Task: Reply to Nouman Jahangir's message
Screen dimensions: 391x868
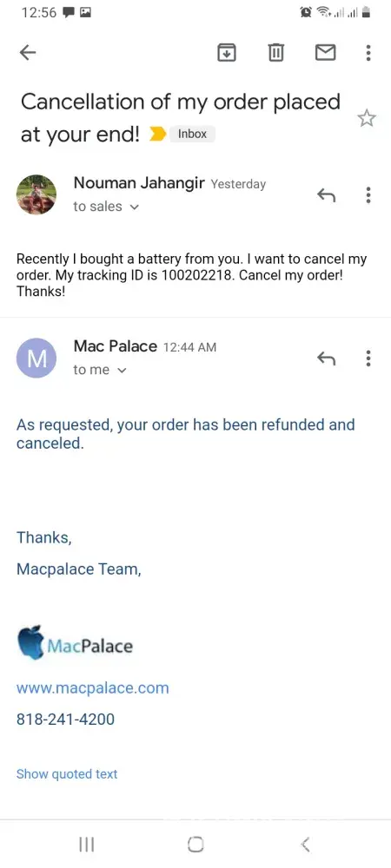Action: [x=326, y=194]
